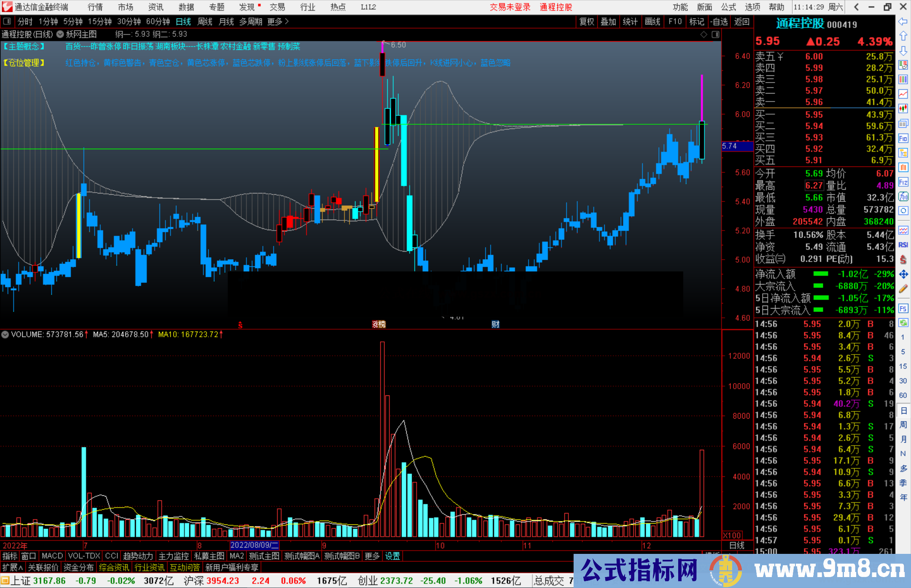This screenshot has width=911, height=588.
Task: Click the 复权 button
Action: tap(587, 21)
